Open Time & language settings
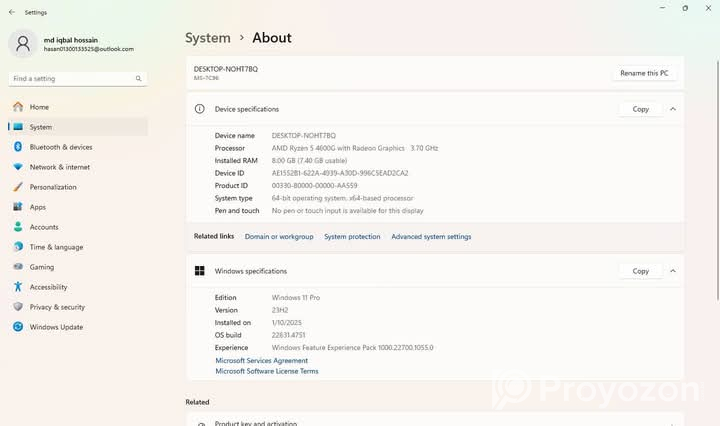Viewport: 720px width, 426px height. (78, 247)
